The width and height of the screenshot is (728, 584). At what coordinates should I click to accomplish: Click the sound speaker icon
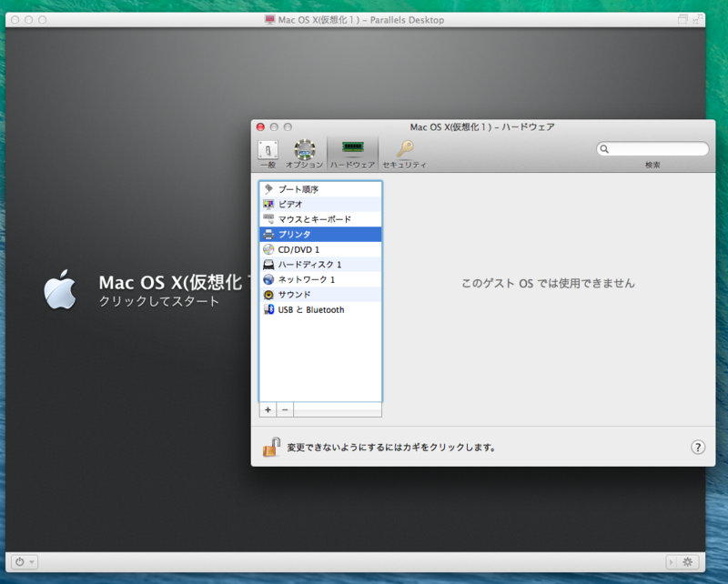click(x=268, y=295)
